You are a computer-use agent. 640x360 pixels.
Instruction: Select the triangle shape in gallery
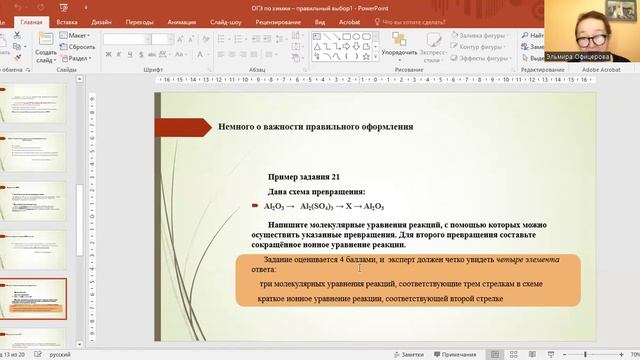pos(317,47)
